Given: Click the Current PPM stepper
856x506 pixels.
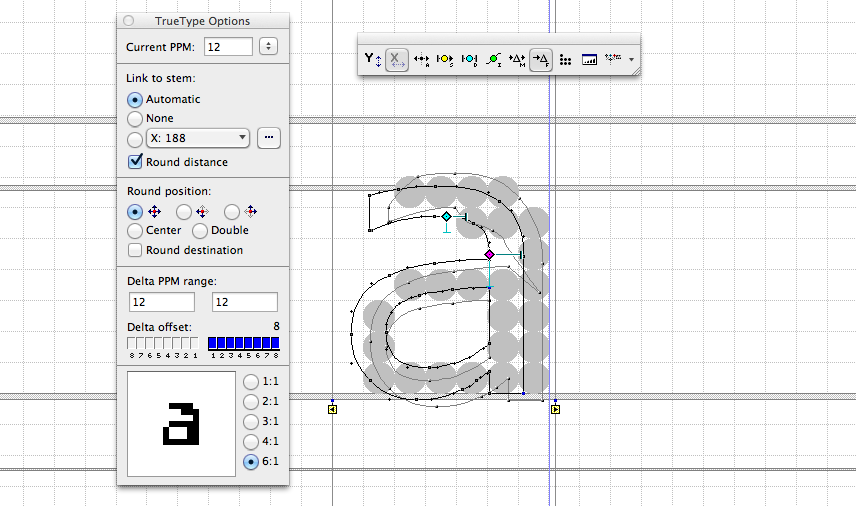Looking at the screenshot, I should click(268, 46).
